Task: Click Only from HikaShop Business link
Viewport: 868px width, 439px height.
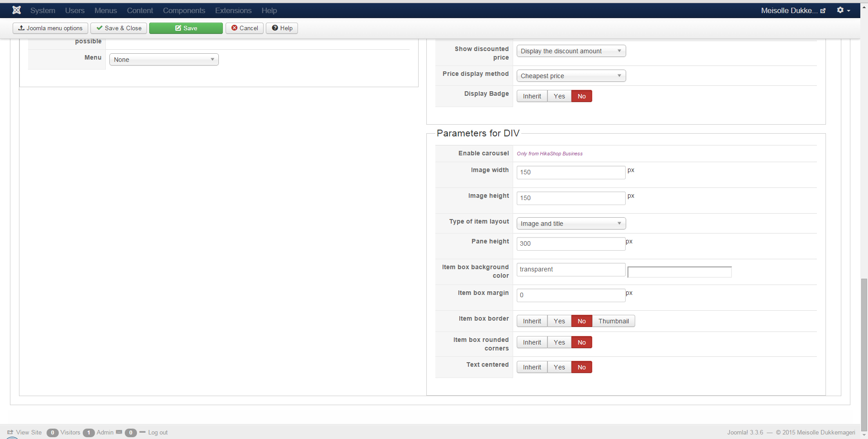Action: (x=550, y=154)
